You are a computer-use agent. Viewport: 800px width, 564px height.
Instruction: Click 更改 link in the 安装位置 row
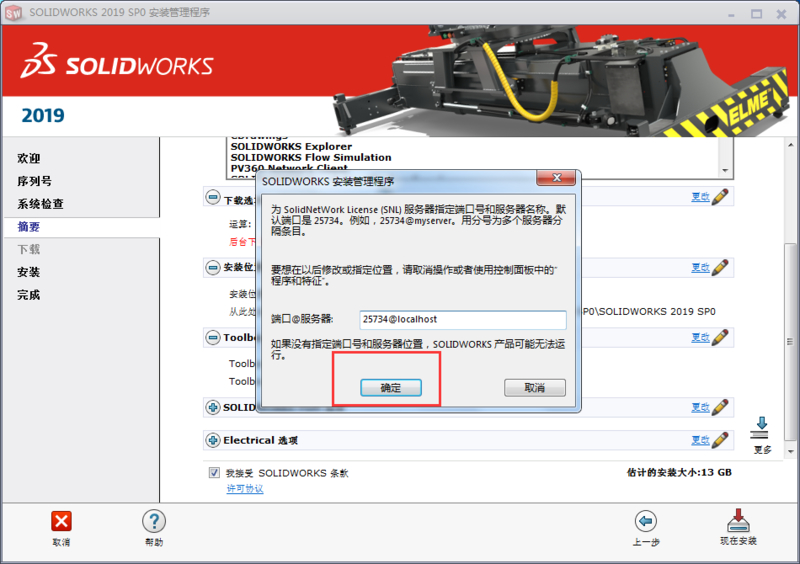point(700,267)
